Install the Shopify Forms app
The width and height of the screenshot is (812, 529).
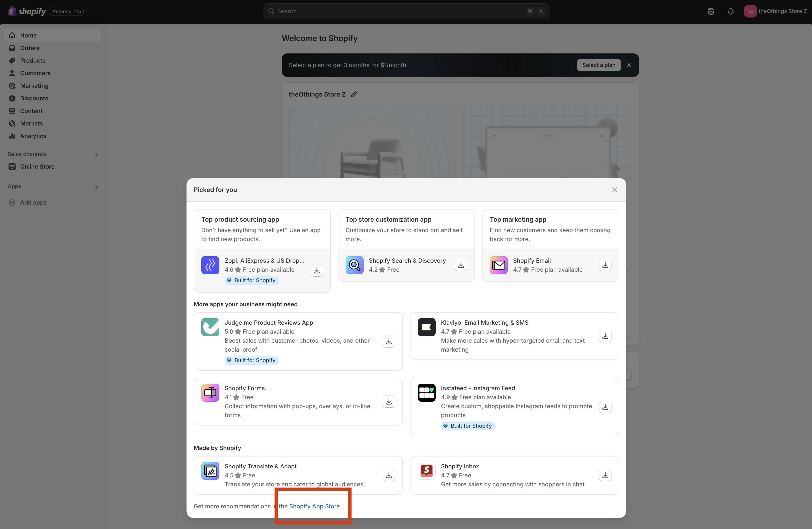pyautogui.click(x=388, y=402)
